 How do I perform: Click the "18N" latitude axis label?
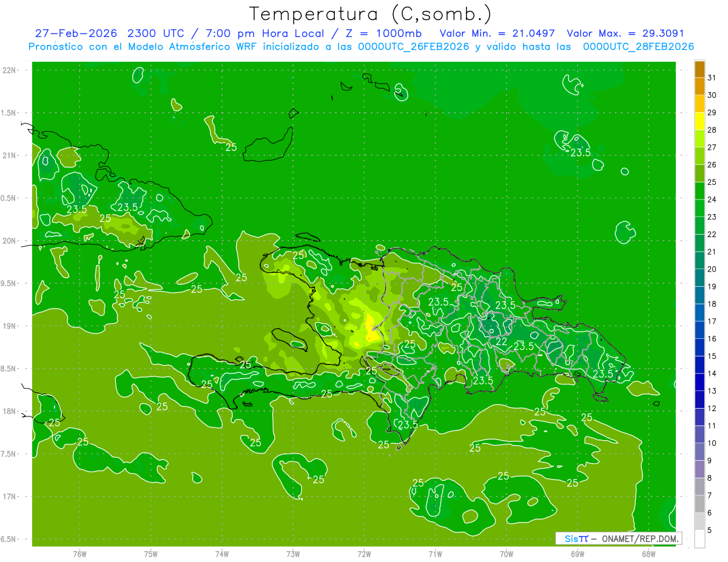click(x=10, y=411)
